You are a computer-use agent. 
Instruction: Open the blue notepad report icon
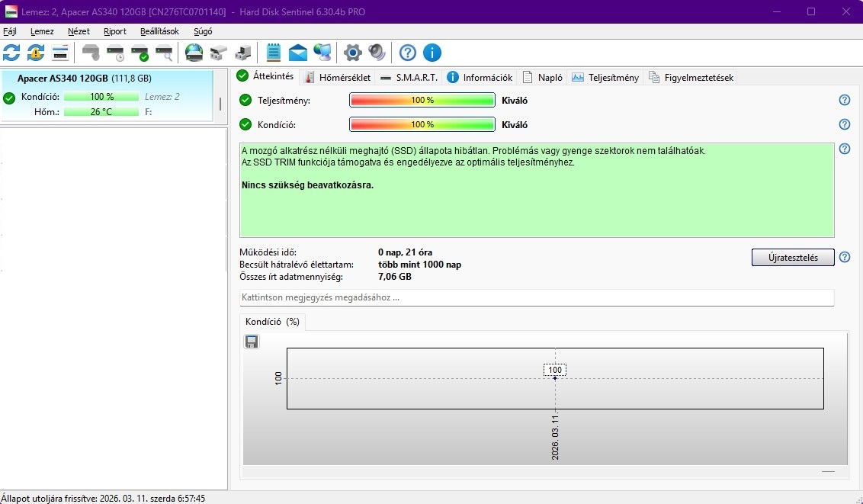click(274, 53)
